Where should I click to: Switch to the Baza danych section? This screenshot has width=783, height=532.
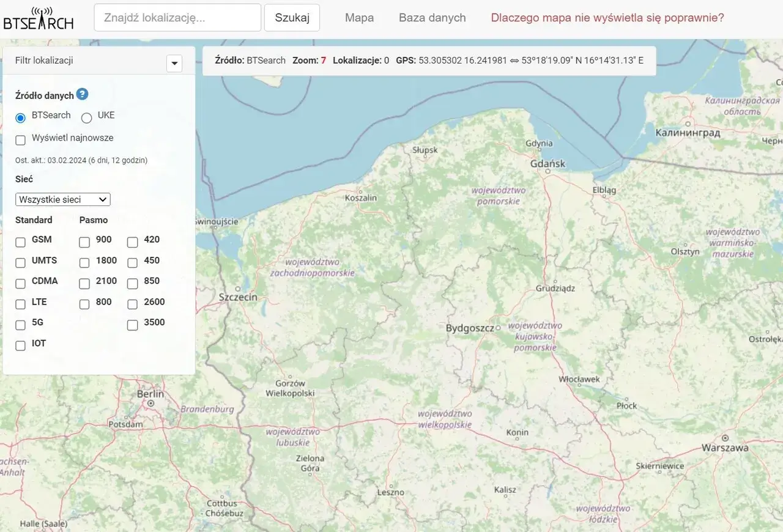(432, 18)
